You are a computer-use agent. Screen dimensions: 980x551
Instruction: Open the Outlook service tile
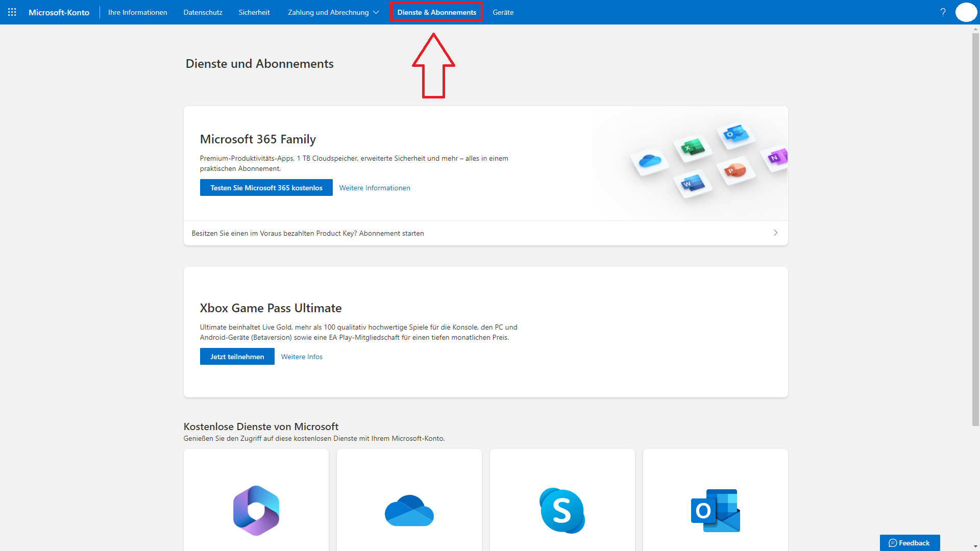tap(716, 500)
